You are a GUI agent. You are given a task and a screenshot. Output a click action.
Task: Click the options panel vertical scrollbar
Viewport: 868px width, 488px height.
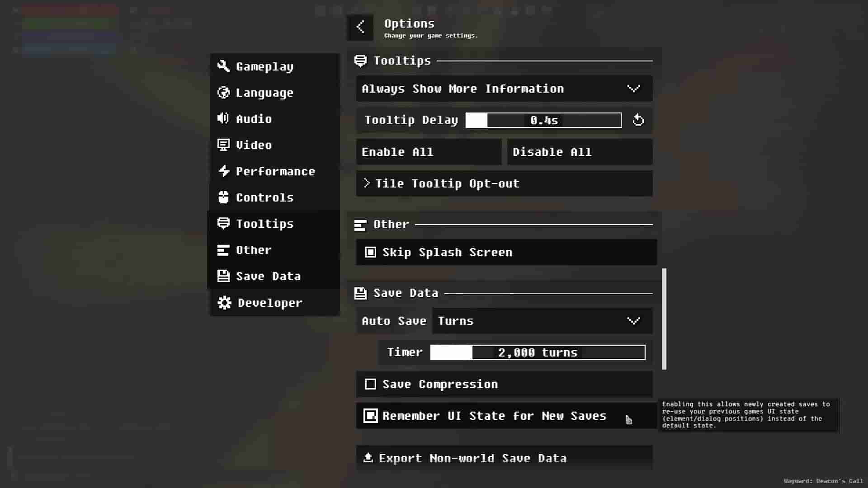click(664, 319)
